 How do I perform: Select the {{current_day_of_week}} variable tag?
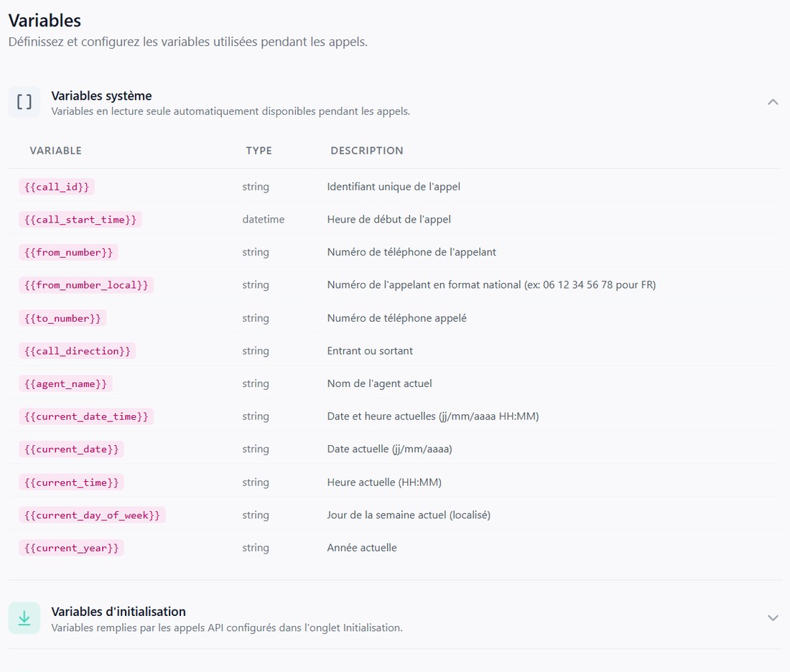[x=92, y=515]
